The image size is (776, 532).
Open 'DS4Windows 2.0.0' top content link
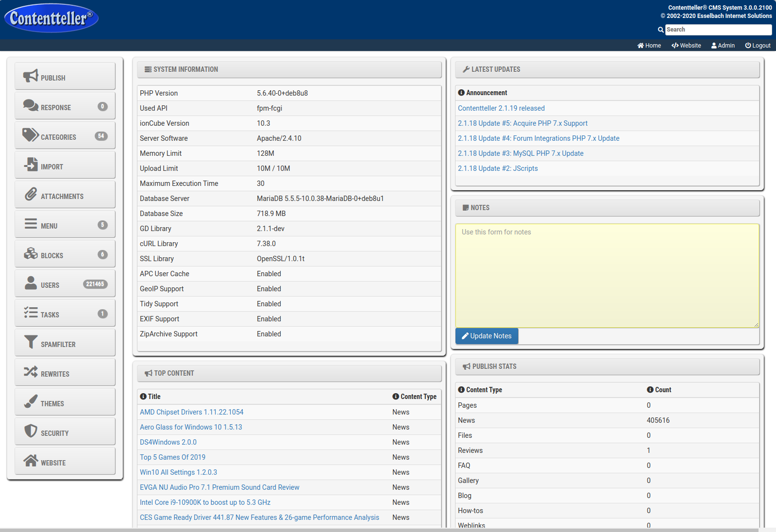(x=168, y=442)
